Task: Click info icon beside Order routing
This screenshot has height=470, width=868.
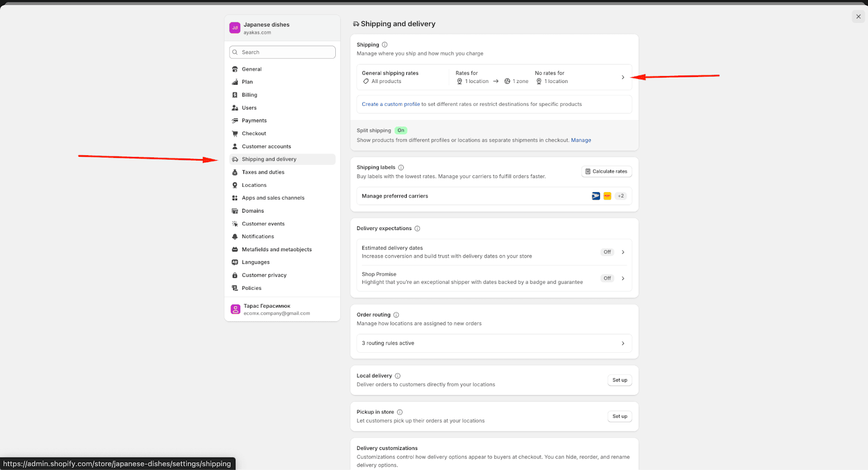Action: click(x=396, y=315)
